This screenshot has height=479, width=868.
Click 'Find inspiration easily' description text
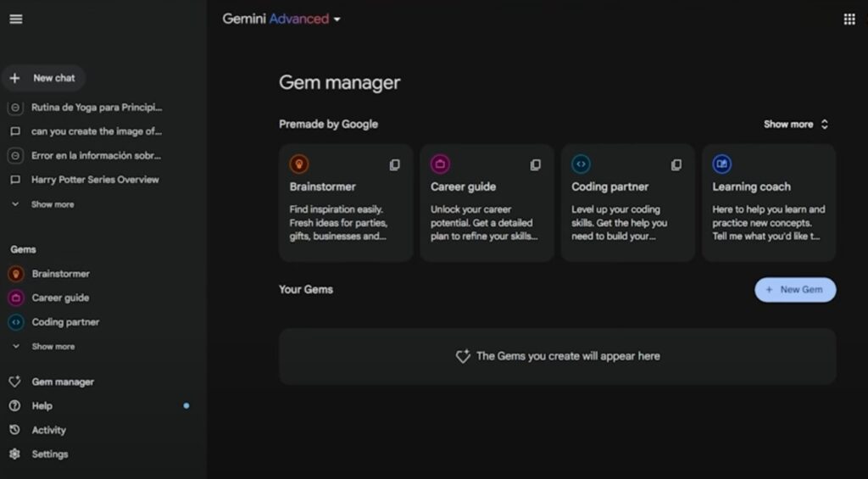coord(338,223)
